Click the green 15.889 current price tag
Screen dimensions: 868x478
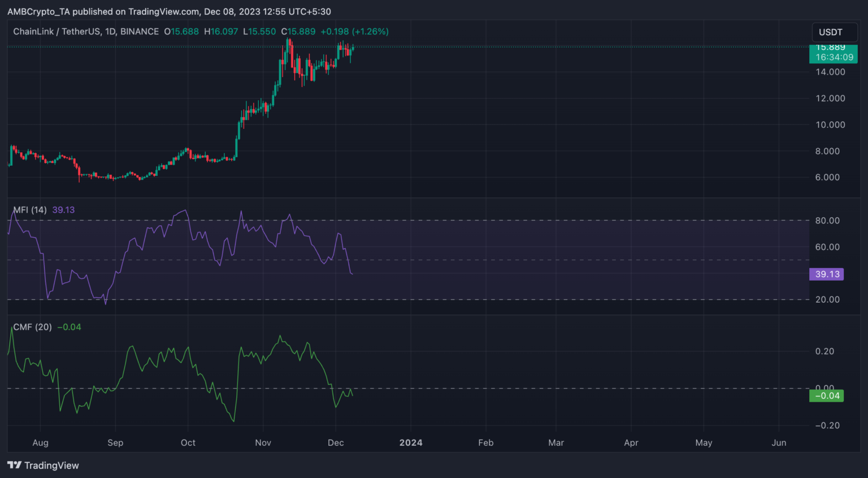[831, 48]
